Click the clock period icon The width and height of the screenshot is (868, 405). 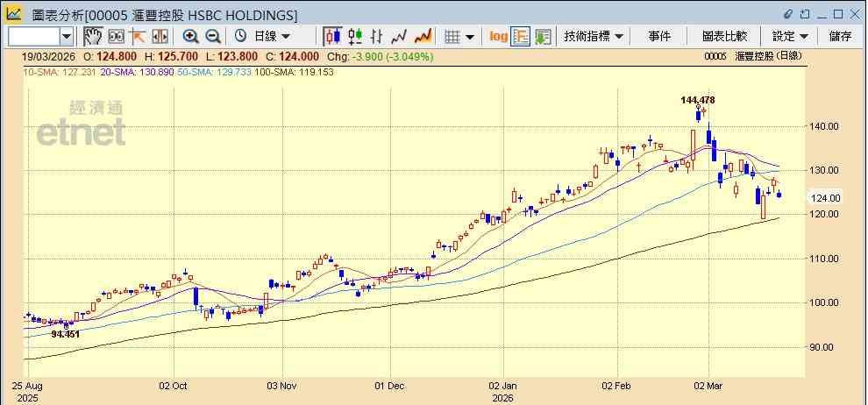(240, 37)
